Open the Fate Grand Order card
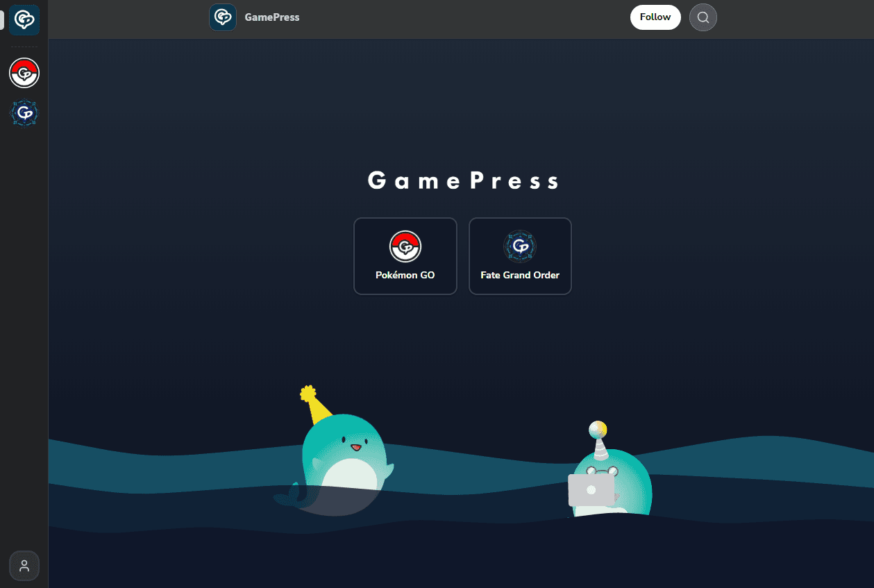 point(520,256)
